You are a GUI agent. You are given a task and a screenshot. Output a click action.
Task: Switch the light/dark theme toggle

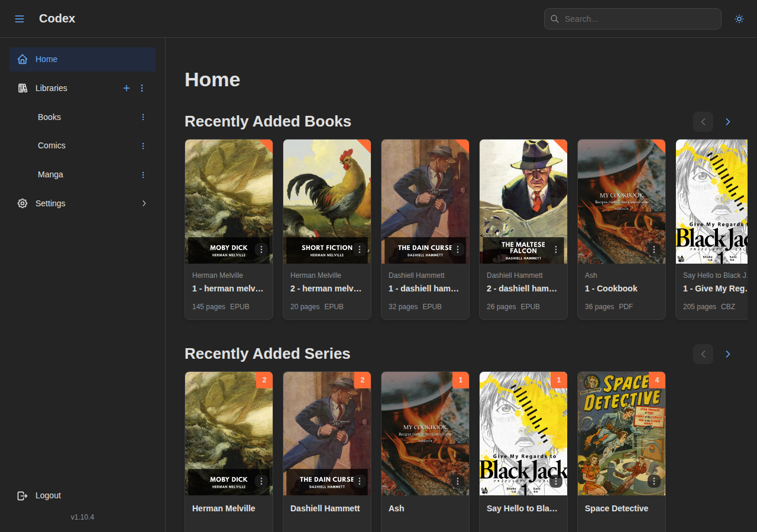click(x=739, y=19)
